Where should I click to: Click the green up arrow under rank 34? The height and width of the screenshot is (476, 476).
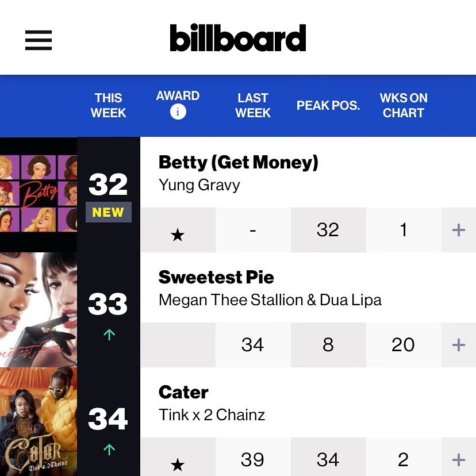109,450
